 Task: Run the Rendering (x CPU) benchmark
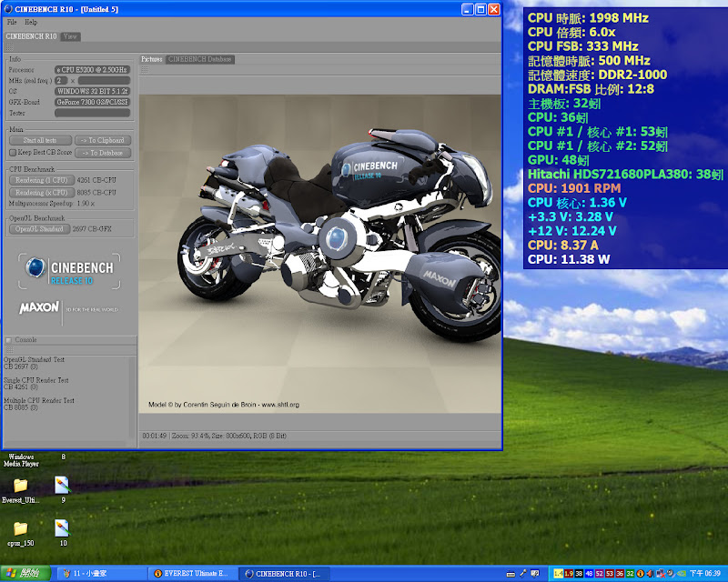40,191
